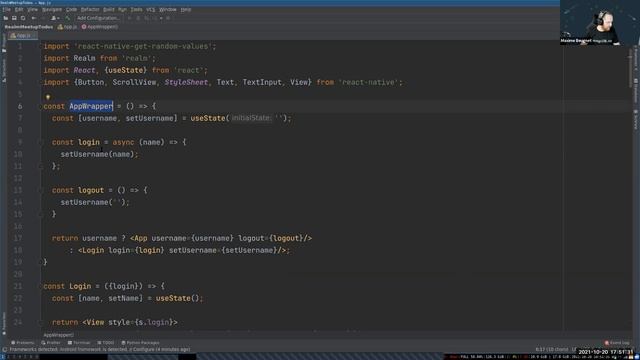Click the lightbulb intention icon
This screenshot has height=360, width=640.
(48, 97)
